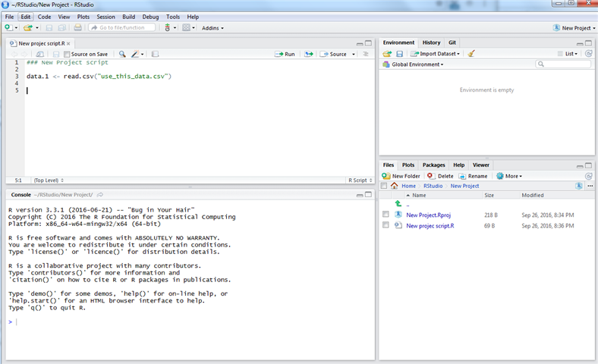Image resolution: width=598 pixels, height=364 pixels.
Task: Expand the recent files dropdown arrow
Action: (37, 28)
